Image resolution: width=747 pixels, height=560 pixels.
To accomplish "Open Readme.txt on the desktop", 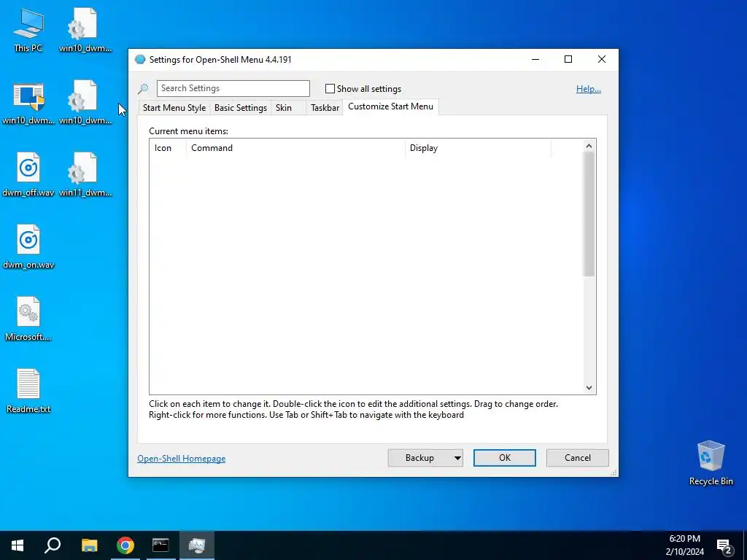I will [x=28, y=391].
